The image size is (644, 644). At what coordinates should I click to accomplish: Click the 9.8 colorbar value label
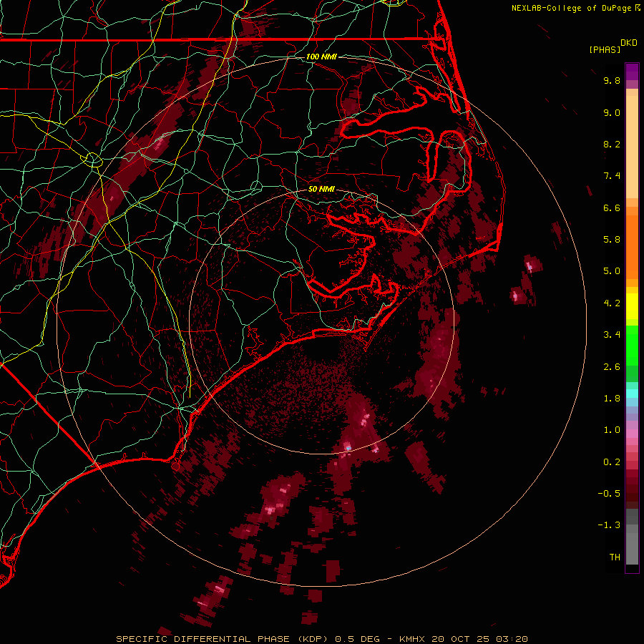point(612,81)
